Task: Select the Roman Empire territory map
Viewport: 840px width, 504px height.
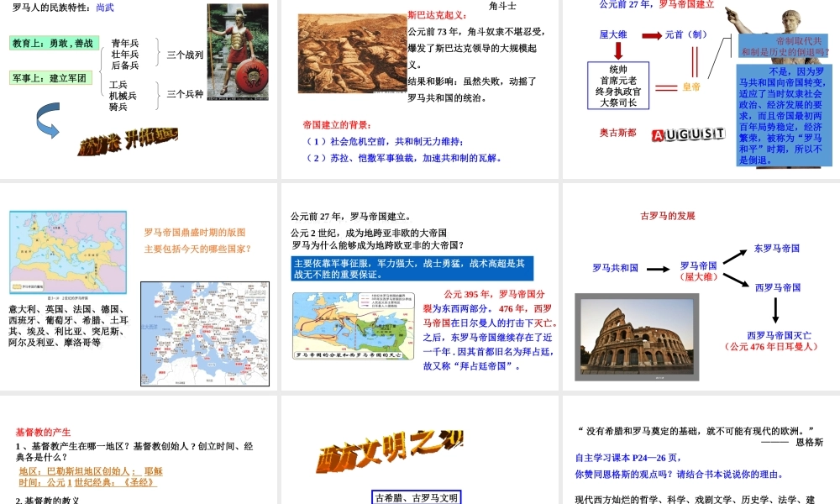Action: [x=68, y=252]
